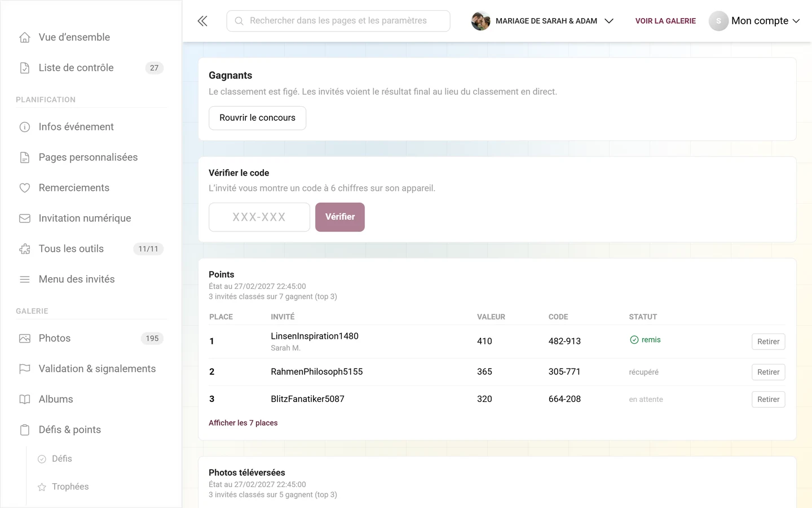The image size is (812, 508).
Task: Click Retirer for RahmenPhilosoph5155
Action: (x=768, y=372)
